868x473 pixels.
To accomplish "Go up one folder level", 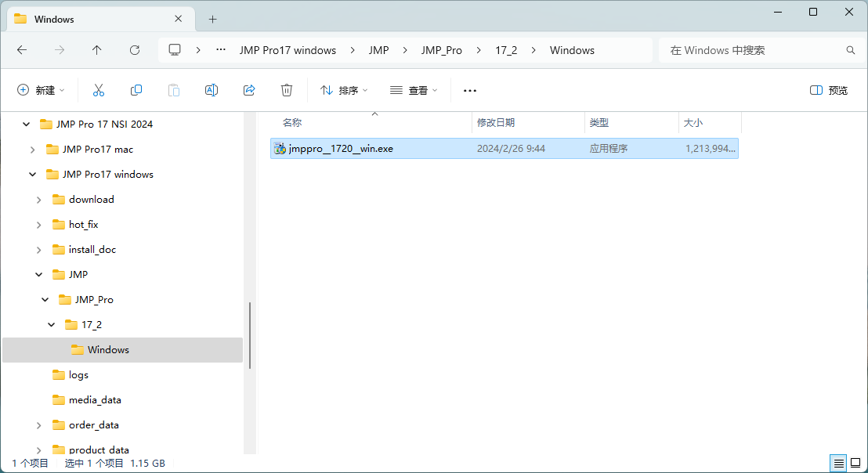I will (97, 50).
